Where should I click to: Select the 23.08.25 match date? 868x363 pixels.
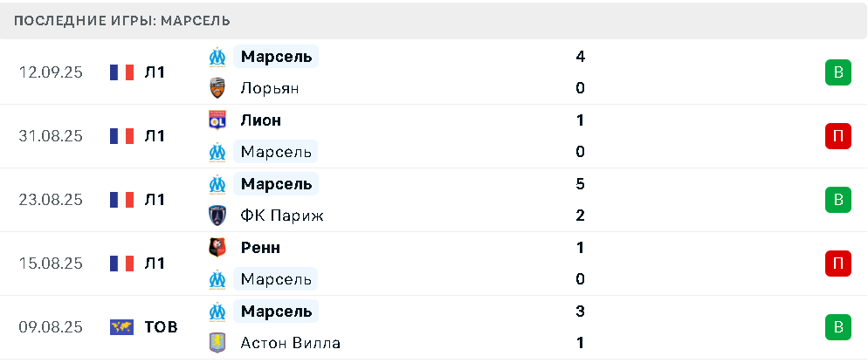pyautogui.click(x=51, y=200)
